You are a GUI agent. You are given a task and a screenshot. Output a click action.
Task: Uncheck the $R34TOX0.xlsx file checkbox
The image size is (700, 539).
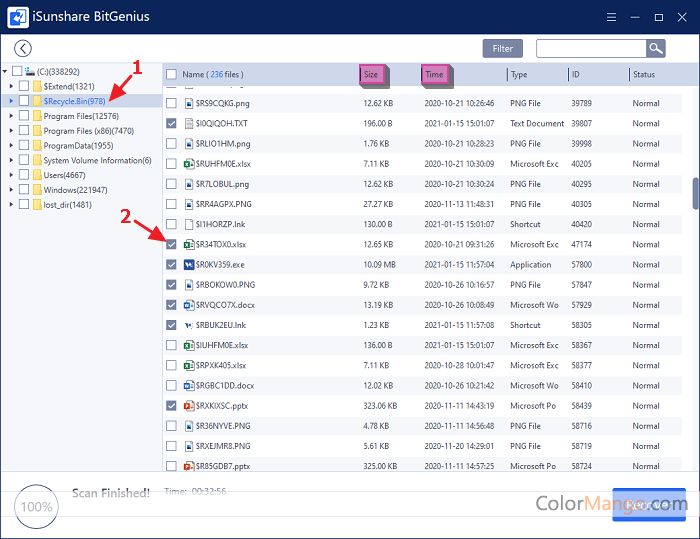tap(171, 245)
